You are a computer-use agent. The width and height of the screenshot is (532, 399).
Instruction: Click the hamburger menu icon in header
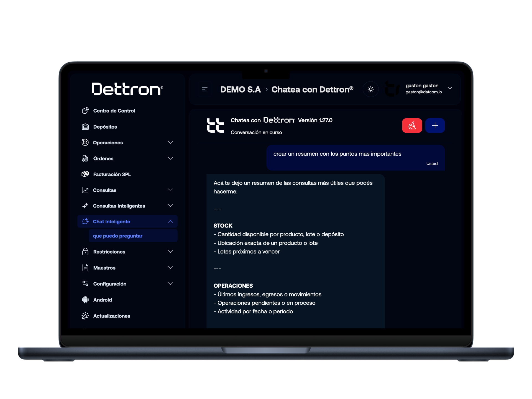click(205, 89)
